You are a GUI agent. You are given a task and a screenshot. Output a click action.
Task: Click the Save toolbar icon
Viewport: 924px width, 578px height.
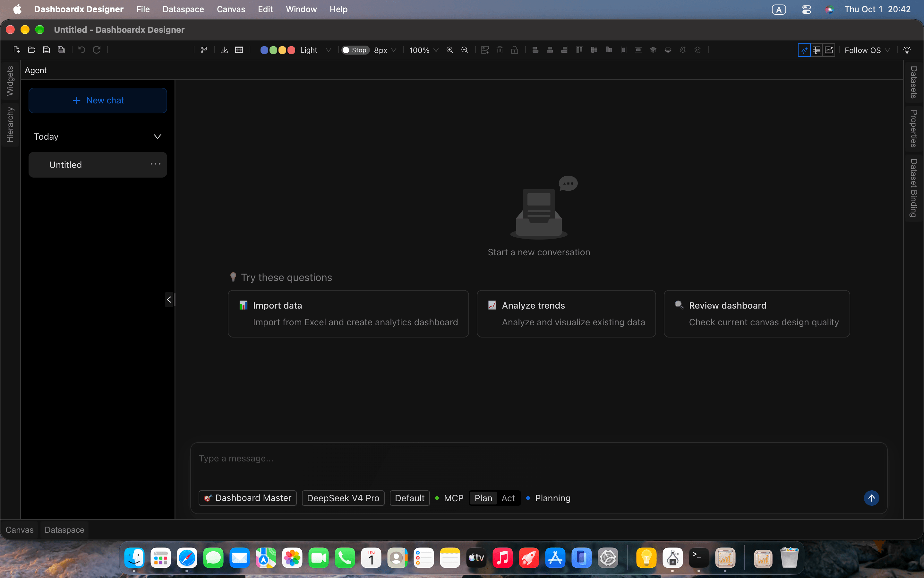[x=46, y=50]
